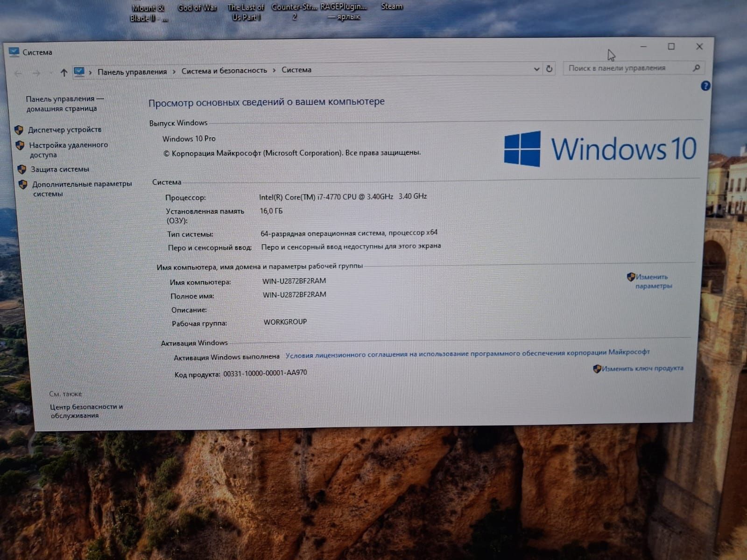Viewport: 747px width, 560px height.
Task: Click shield icon beside Диспетчер устройств
Action: pyautogui.click(x=19, y=130)
